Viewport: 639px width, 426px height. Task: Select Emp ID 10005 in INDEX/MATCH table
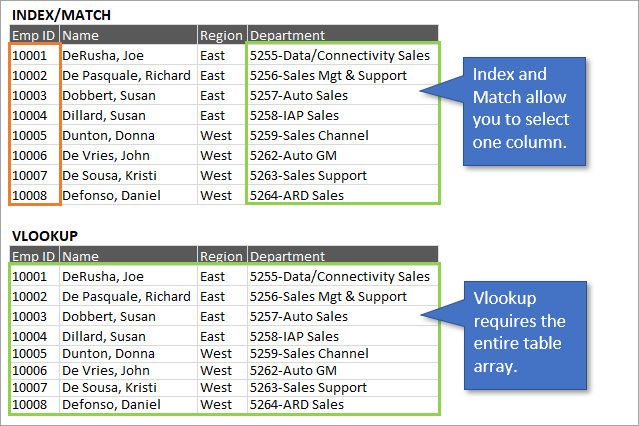(x=29, y=135)
